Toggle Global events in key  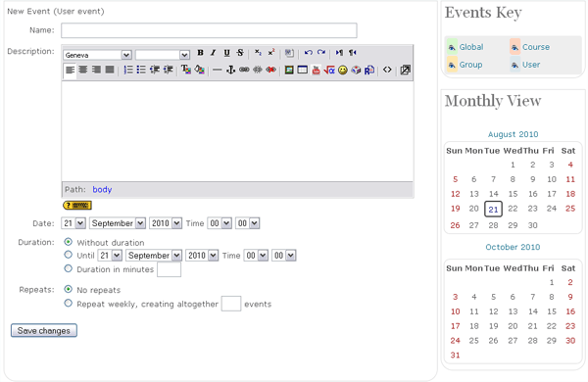pos(471,47)
